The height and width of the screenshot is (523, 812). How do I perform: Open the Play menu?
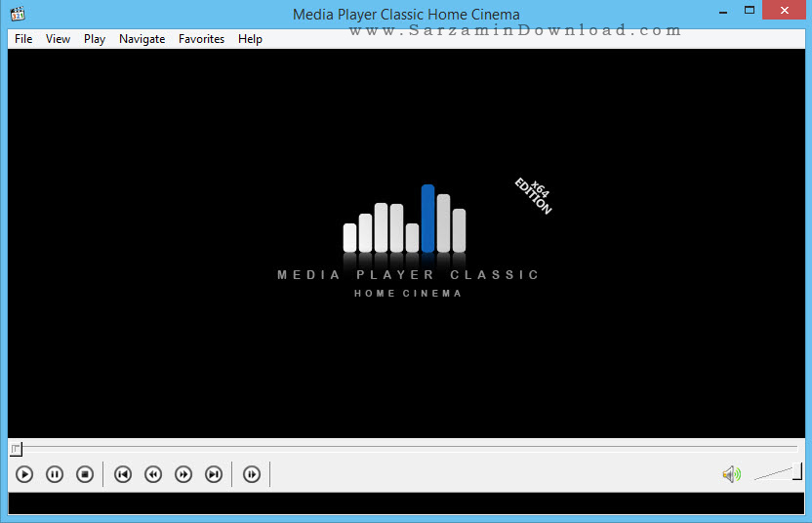click(x=95, y=39)
